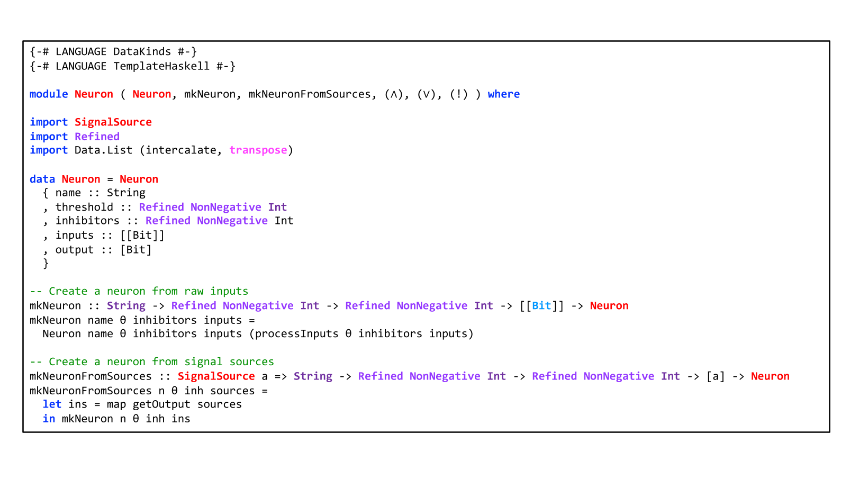Click the (!) operator in export list

pos(459,94)
